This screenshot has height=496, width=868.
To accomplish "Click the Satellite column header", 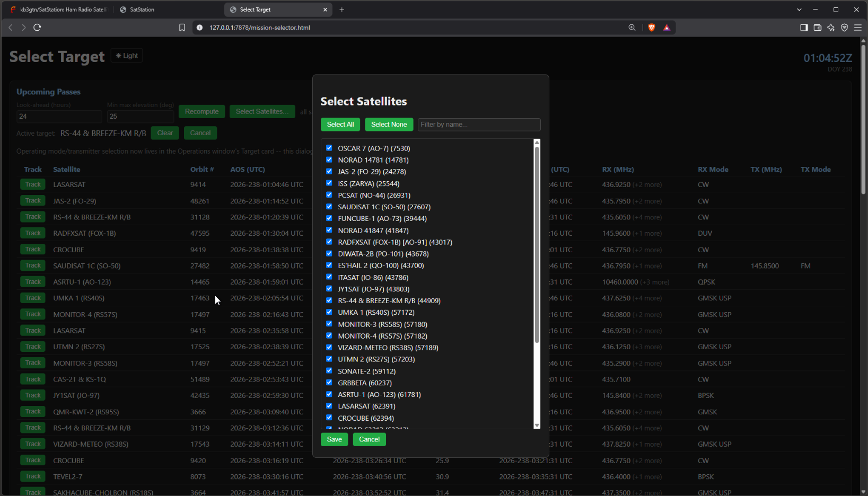I will point(67,170).
